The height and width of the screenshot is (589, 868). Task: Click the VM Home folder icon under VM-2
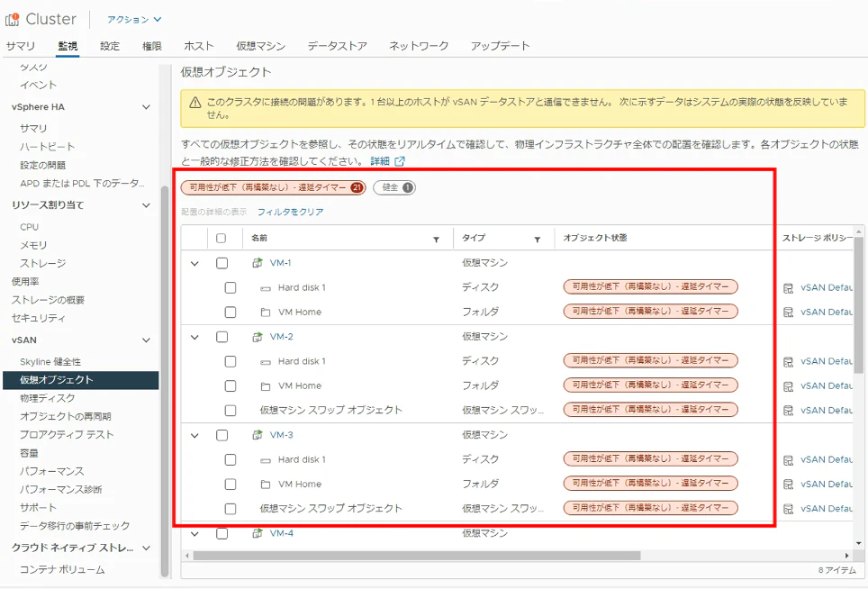pos(266,386)
